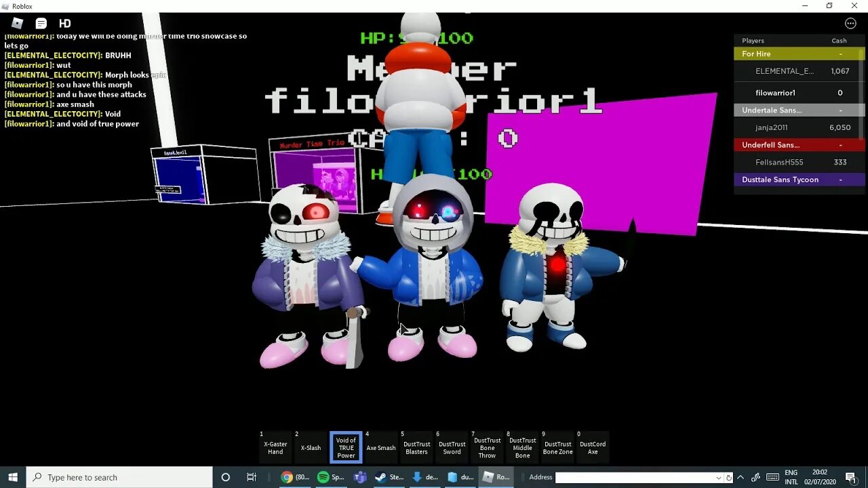
Task: Switch to Steam in the taskbar
Action: (389, 477)
